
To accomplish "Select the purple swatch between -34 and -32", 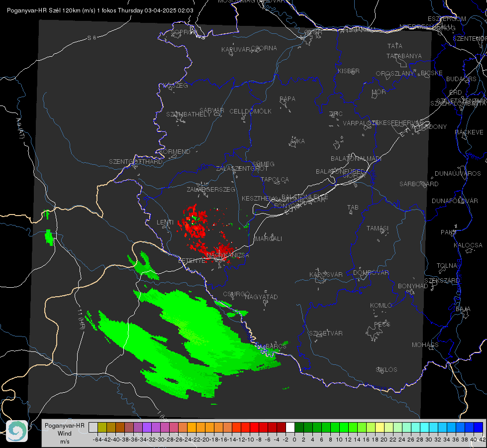I will (147, 427).
